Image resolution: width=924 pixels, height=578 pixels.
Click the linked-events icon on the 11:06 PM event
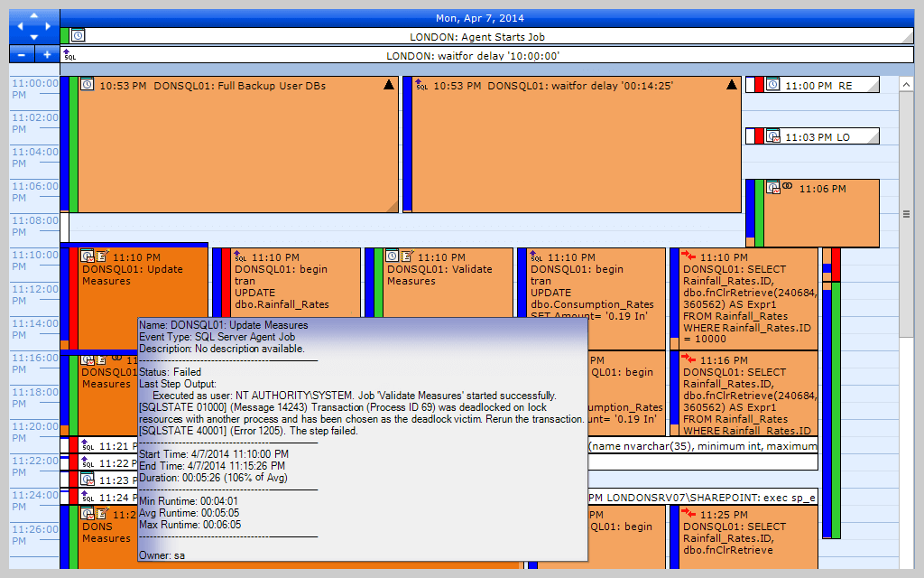pos(789,187)
